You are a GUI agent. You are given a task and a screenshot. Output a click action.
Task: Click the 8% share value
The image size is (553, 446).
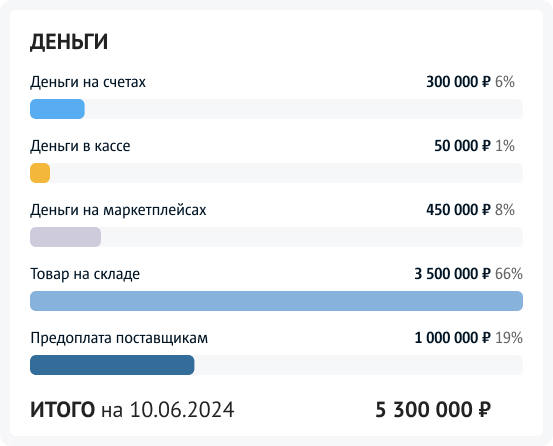point(505,210)
